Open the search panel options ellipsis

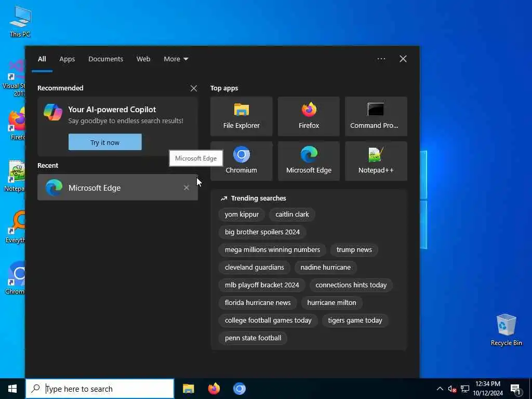(381, 59)
